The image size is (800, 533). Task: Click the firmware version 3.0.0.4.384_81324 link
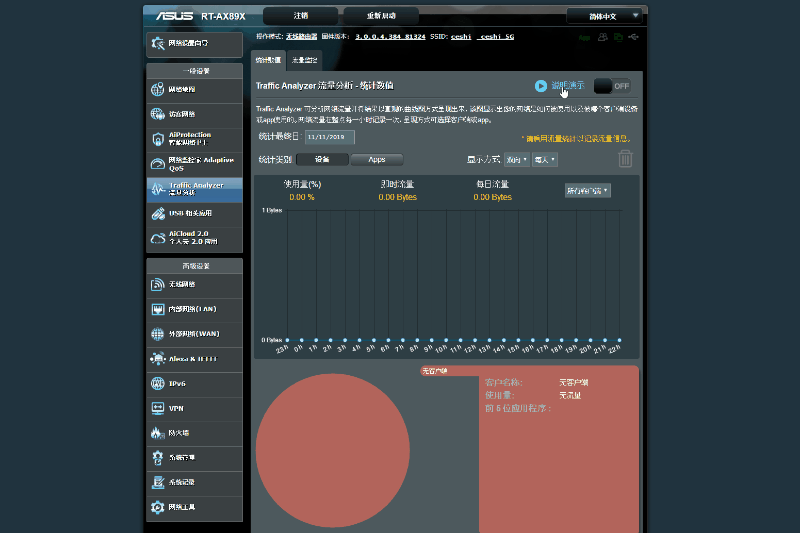(399, 37)
